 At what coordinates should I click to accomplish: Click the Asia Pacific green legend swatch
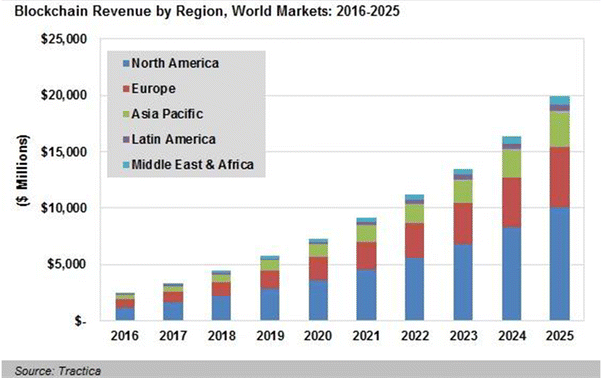[x=126, y=114]
